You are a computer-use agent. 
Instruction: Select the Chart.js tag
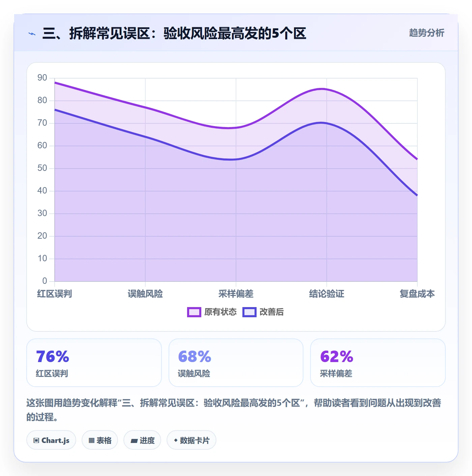(x=51, y=440)
